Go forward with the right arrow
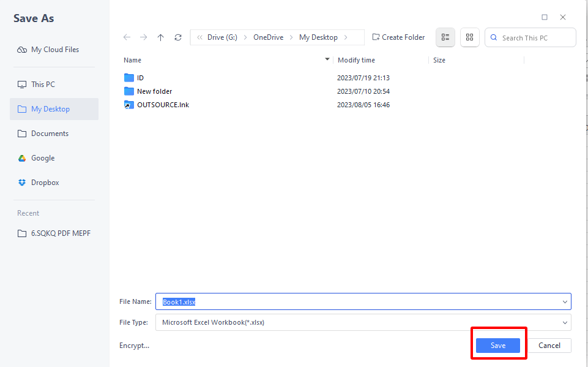This screenshot has width=588, height=367. point(143,37)
